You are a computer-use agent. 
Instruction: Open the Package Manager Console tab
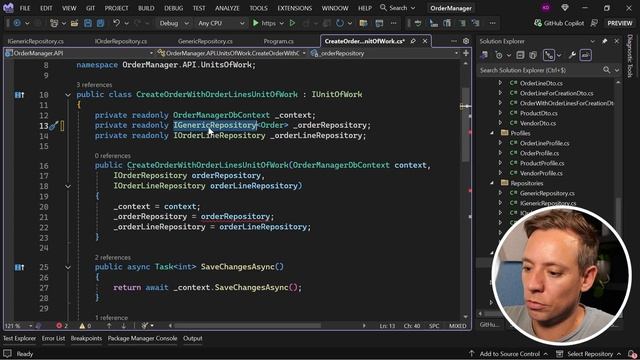142,338
